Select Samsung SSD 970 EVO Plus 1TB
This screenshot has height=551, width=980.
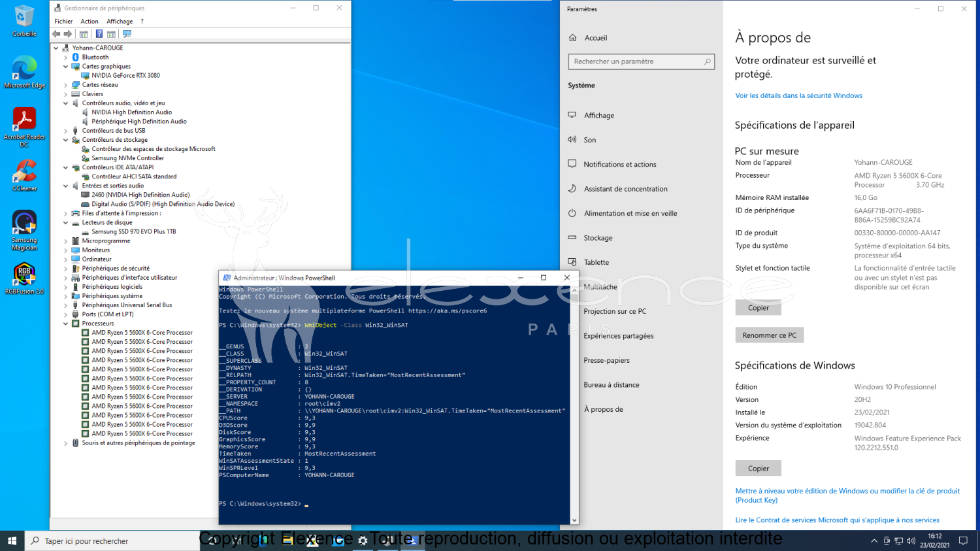coord(133,232)
